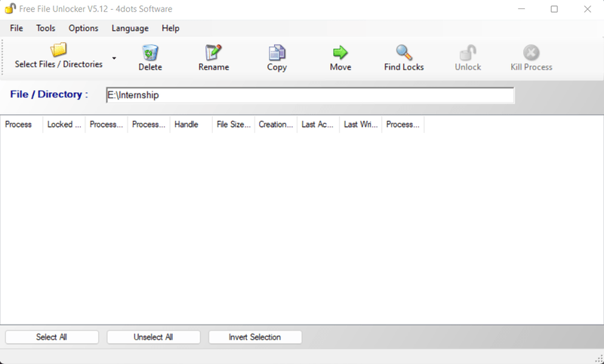604x364 pixels.
Task: Open the dropdown arrow beside Select Files / Directories
Action: (x=114, y=58)
